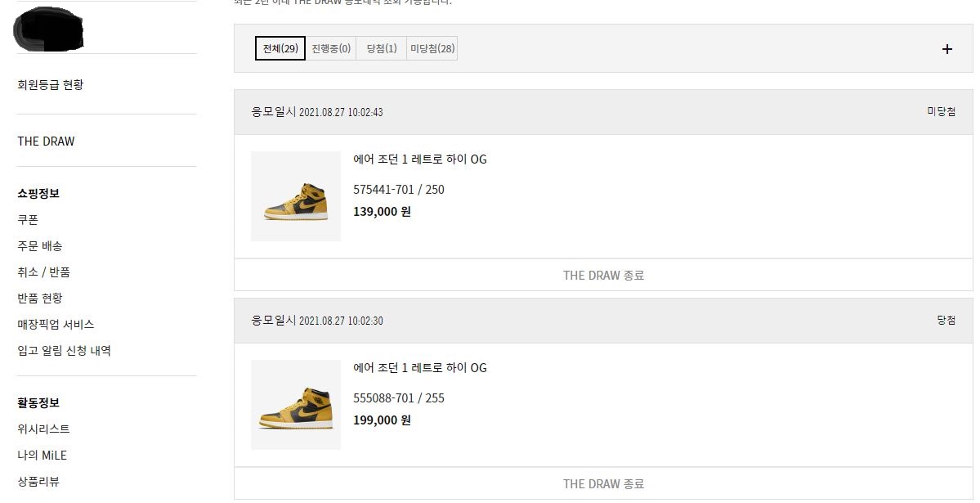Image resolution: width=980 pixels, height=503 pixels.
Task: Switch to the 진행중(0) tab
Action: (x=331, y=48)
